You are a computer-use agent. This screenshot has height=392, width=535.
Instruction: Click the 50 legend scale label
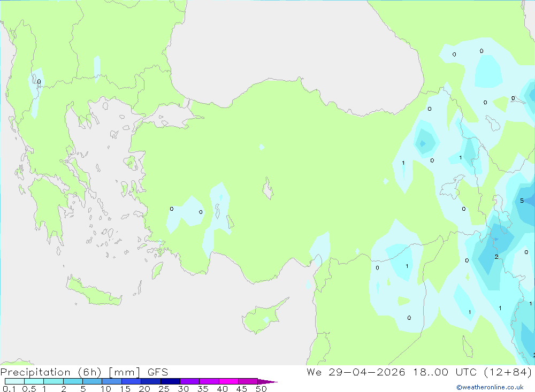coord(261,389)
